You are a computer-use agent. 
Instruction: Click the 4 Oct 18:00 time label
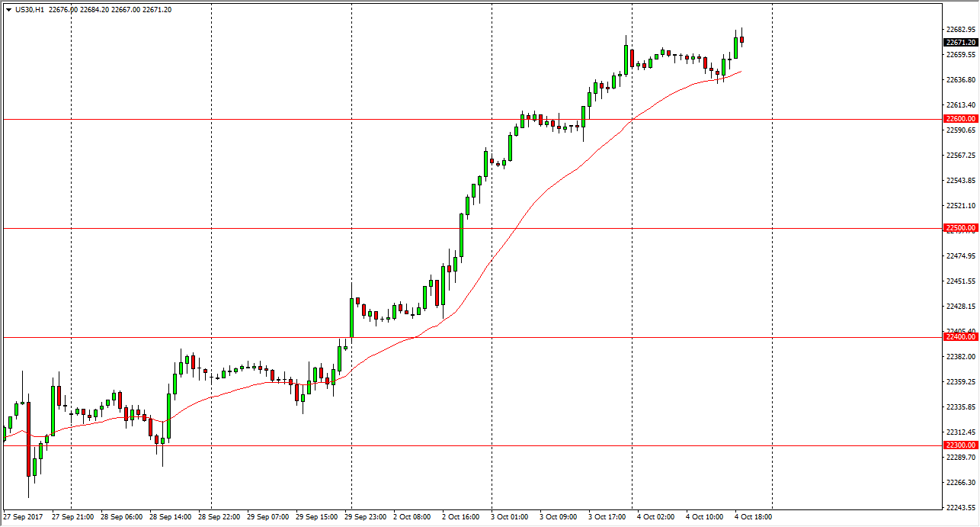(x=754, y=517)
